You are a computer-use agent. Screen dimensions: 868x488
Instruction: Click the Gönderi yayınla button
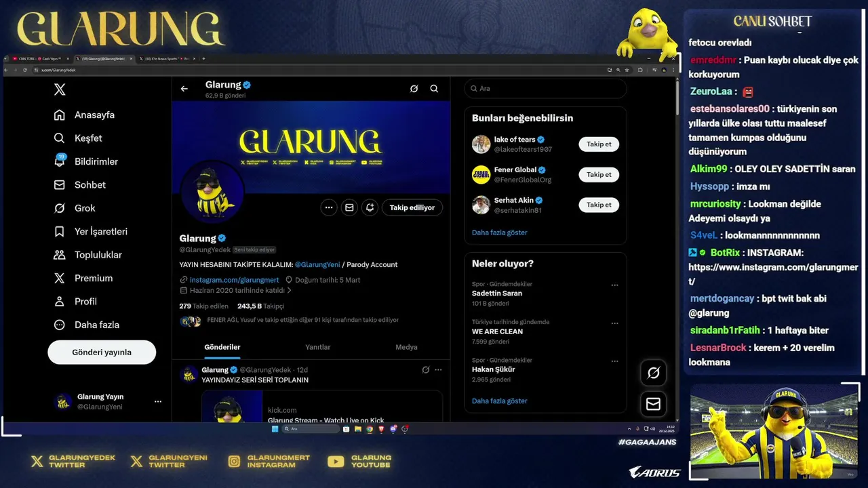102,352
